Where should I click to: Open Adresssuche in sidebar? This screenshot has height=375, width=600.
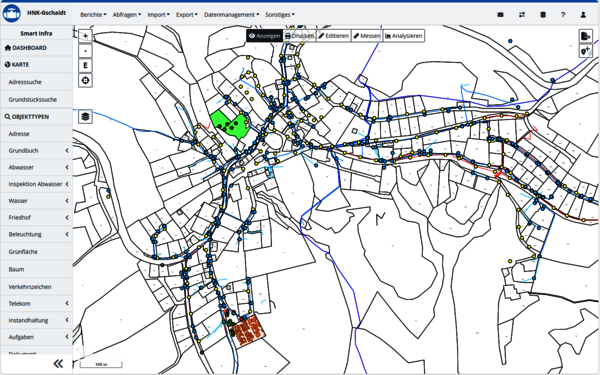36,82
